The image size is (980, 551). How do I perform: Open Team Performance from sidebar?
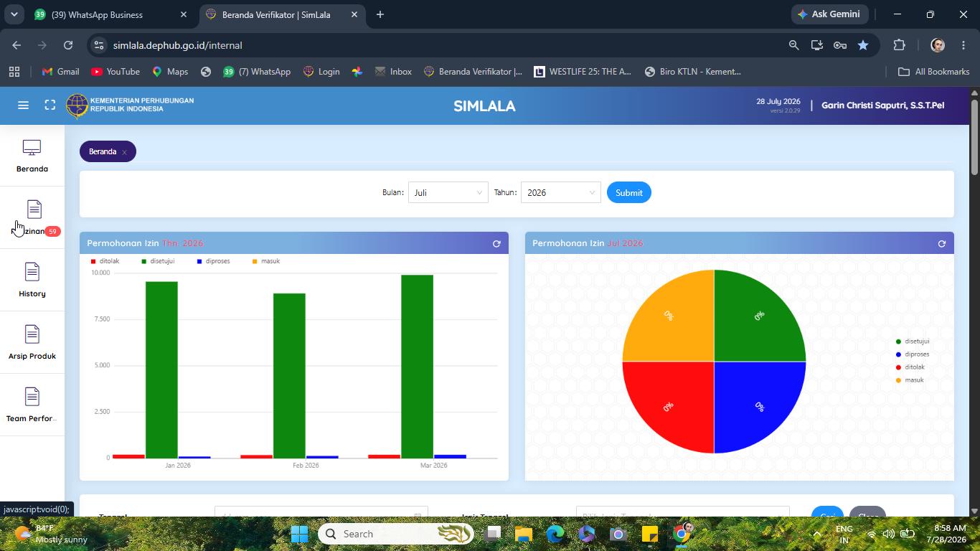(x=32, y=405)
